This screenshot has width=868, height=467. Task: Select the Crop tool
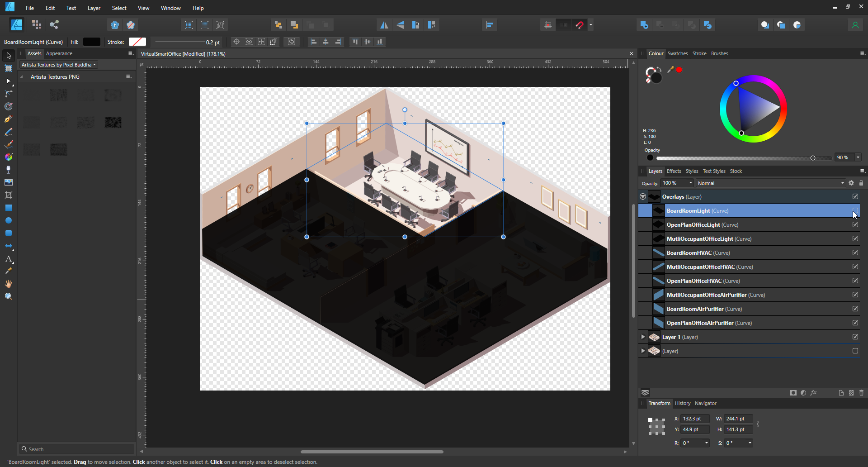pos(9,195)
